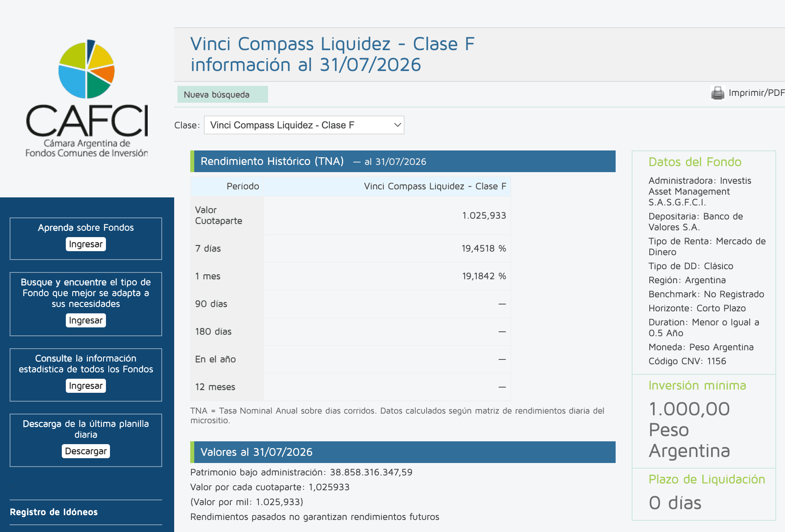Viewport: 785px width, 532px height.
Task: Click Ingresar under Consulte la información estadística
Action: click(x=86, y=386)
